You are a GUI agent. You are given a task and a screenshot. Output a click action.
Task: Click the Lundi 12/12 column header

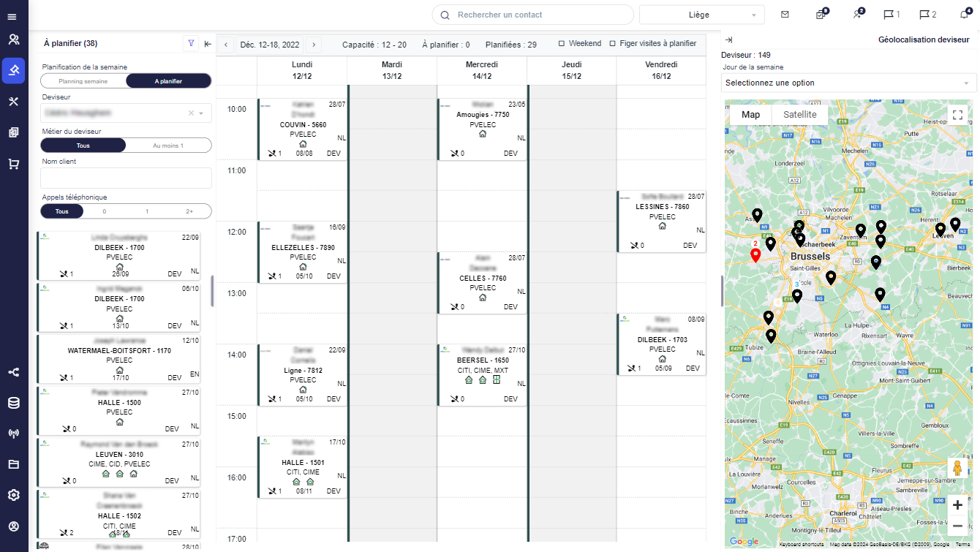point(302,70)
